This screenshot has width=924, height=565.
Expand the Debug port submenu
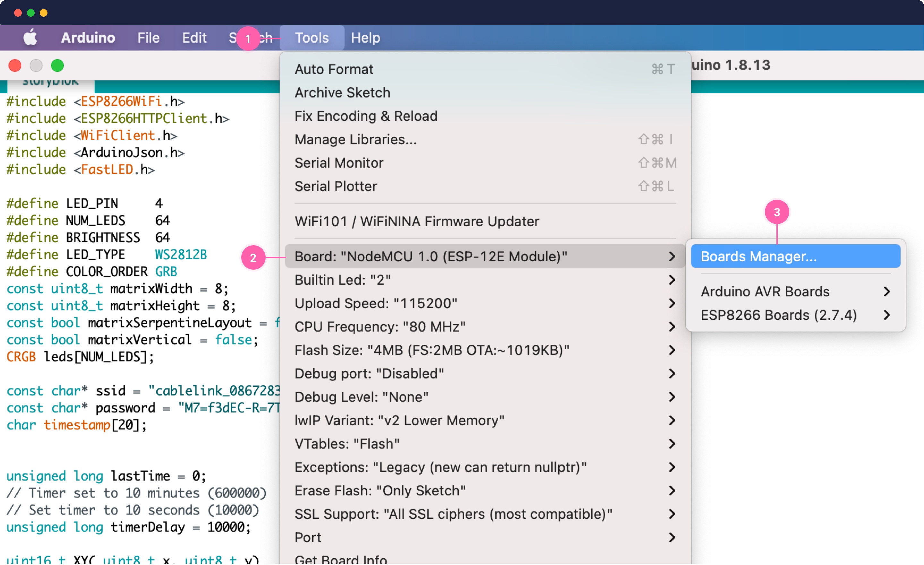click(485, 374)
